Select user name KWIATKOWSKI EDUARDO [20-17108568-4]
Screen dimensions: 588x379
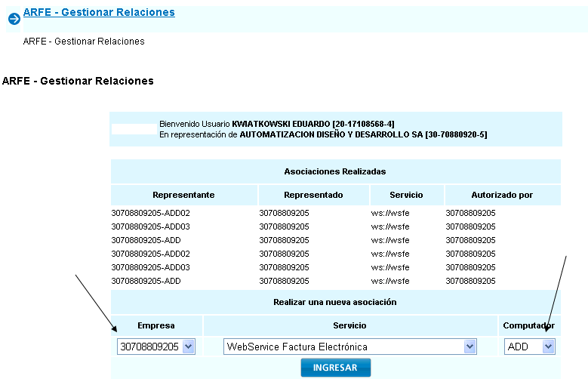[313, 124]
